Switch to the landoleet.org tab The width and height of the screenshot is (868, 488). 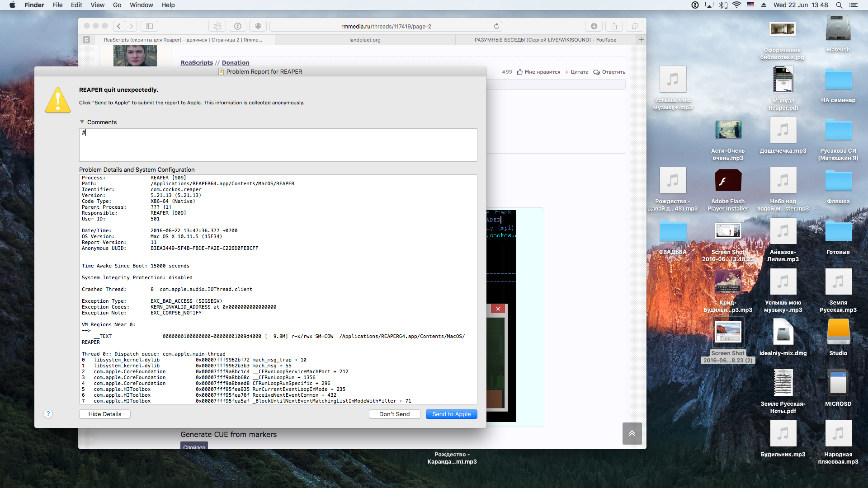tap(365, 40)
